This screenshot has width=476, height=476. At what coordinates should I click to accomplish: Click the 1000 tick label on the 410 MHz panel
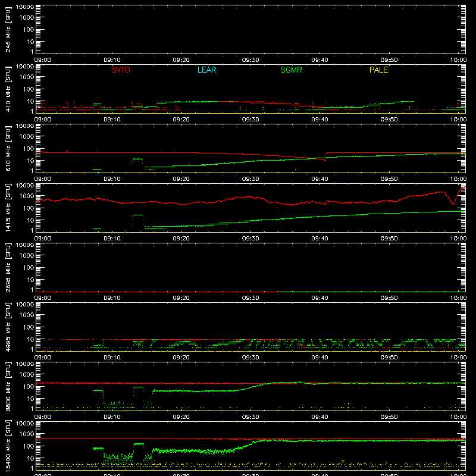[x=27, y=77]
